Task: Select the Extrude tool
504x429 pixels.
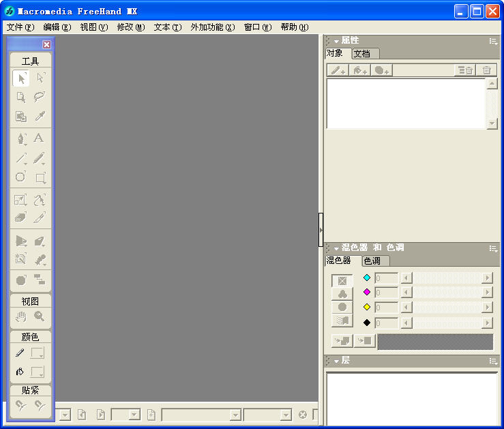Action: [x=40, y=241]
